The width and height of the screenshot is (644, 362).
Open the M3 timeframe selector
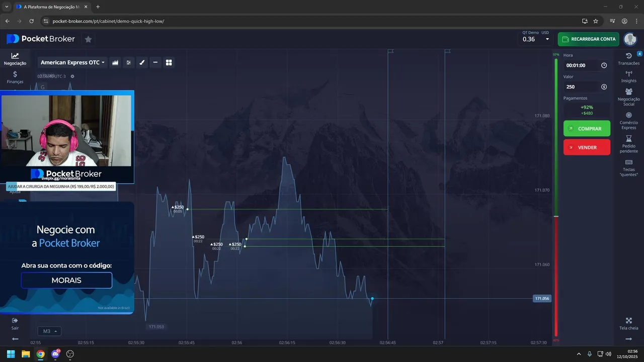(49, 331)
